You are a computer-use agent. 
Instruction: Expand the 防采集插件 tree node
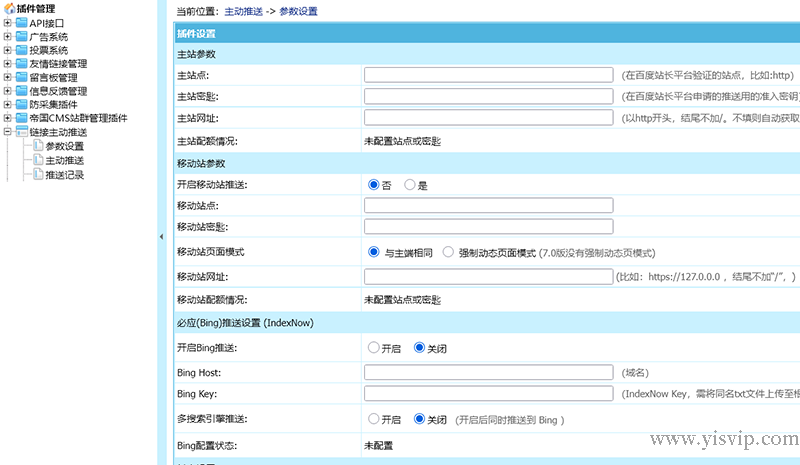[7, 104]
